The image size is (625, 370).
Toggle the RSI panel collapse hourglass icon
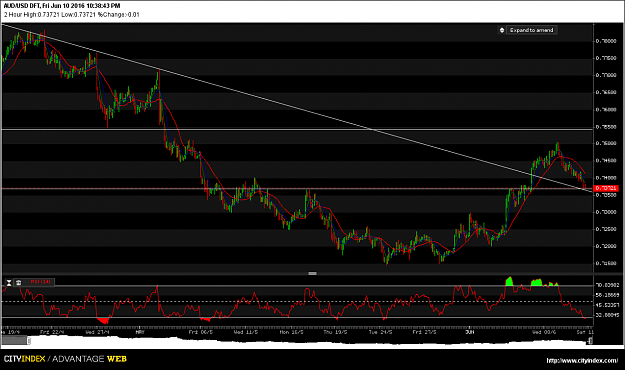pos(9,283)
